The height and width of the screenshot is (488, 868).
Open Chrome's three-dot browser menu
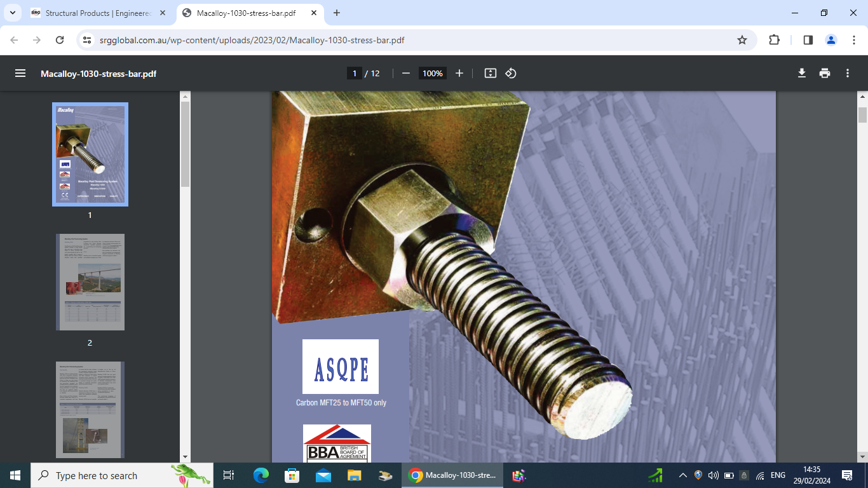(855, 39)
